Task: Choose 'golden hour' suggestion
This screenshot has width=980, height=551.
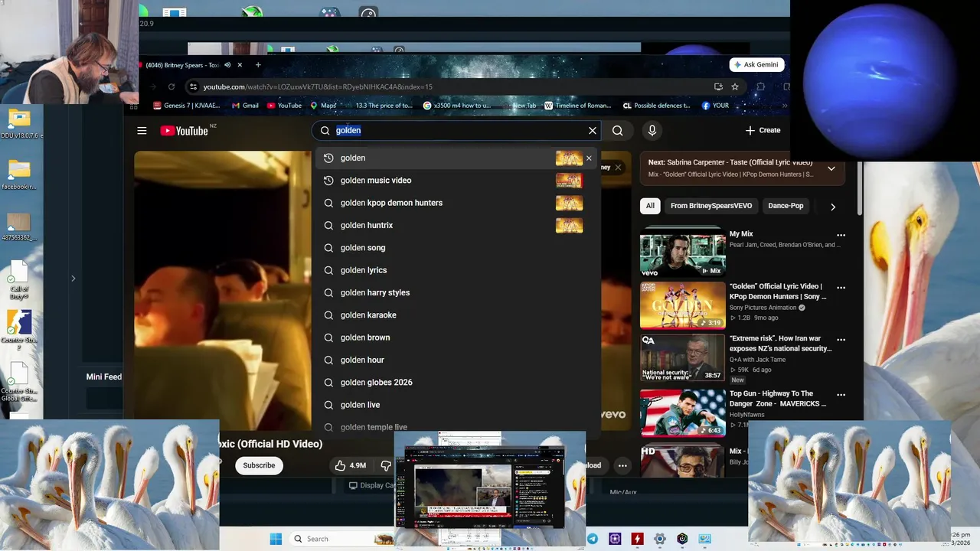Action: tap(456, 360)
